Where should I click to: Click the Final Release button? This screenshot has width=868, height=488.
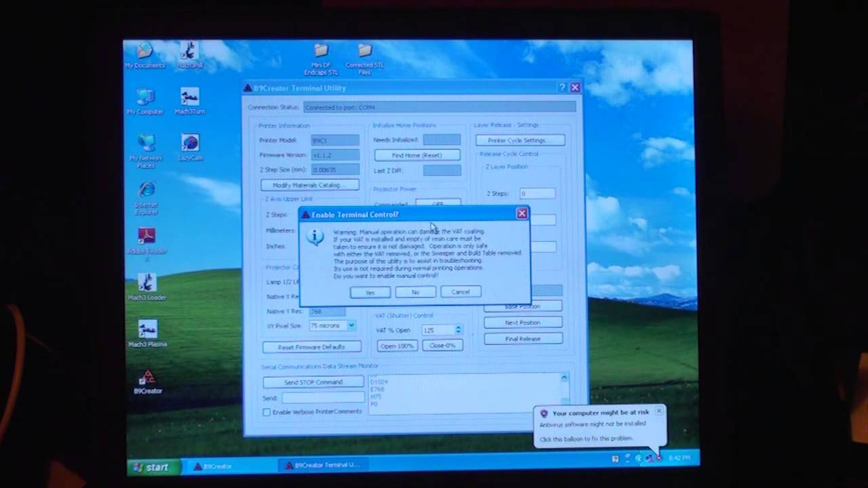pyautogui.click(x=523, y=339)
